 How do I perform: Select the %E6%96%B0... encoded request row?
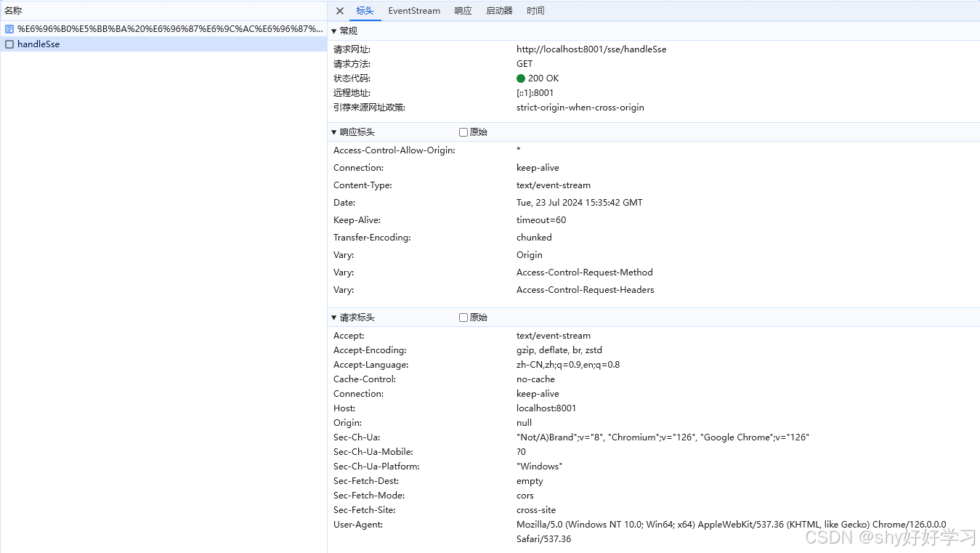click(x=163, y=29)
